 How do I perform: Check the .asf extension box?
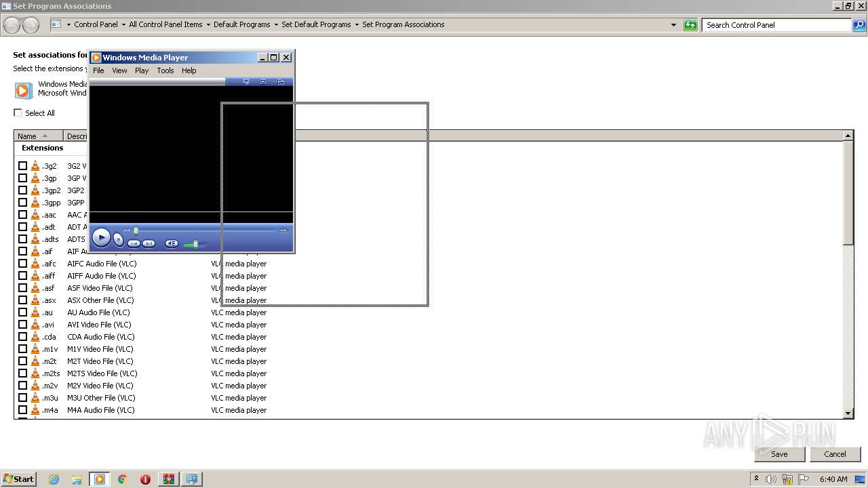[23, 288]
